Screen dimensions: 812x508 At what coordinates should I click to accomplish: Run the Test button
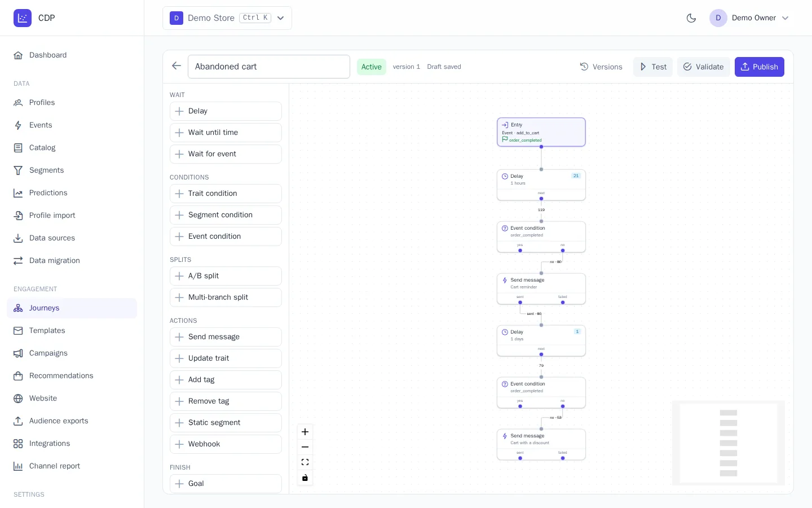[x=653, y=67]
